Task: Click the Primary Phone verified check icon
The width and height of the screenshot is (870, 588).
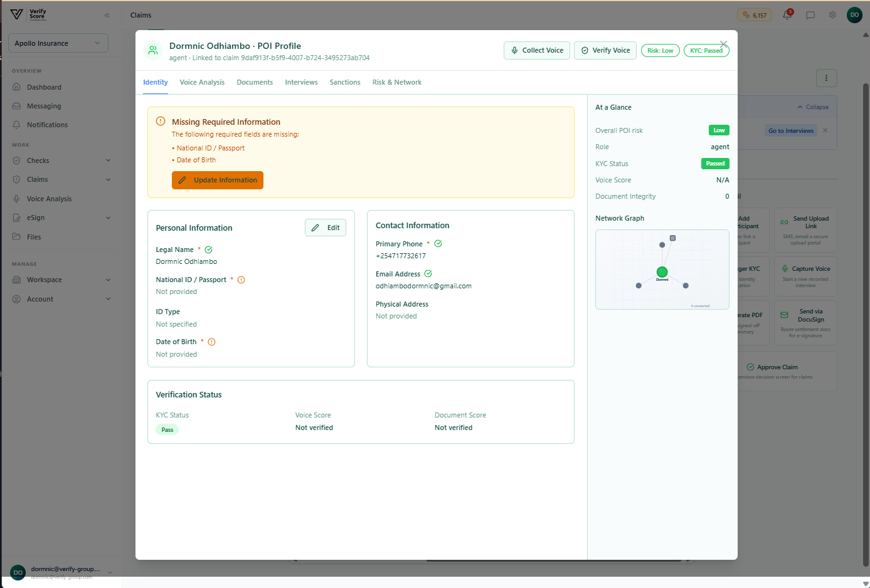Action: [x=438, y=243]
